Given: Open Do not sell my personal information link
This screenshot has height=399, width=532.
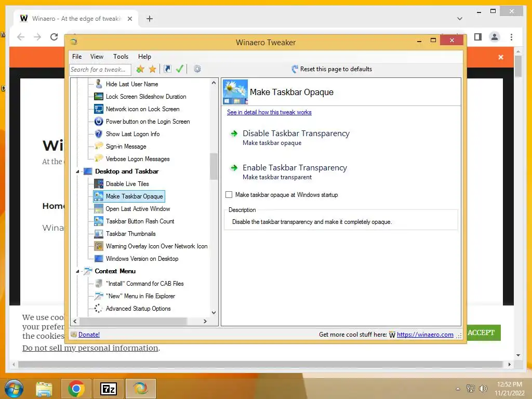Looking at the screenshot, I should 90,348.
